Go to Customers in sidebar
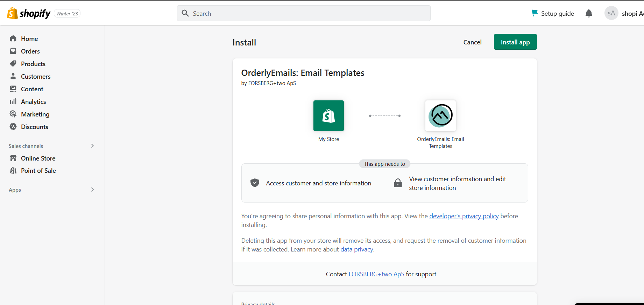Viewport: 644px width, 305px height. click(36, 76)
